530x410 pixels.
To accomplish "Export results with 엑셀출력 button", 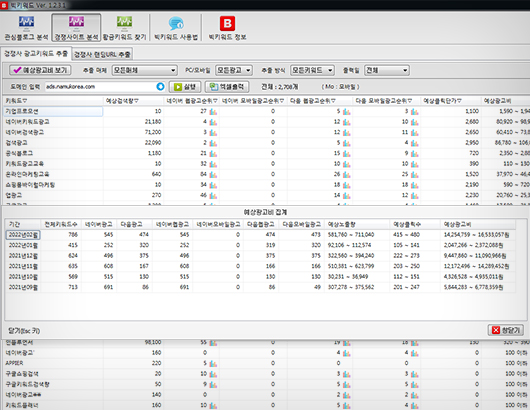I will coord(227,87).
